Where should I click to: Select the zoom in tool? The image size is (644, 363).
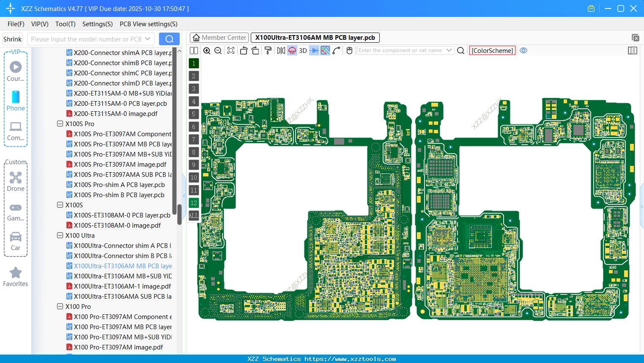(207, 50)
